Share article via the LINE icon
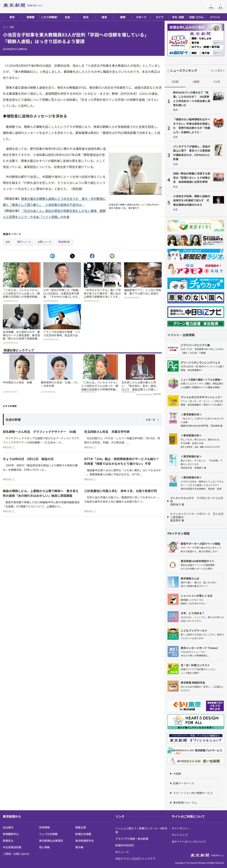This screenshot has width=227, height=868. 112,256
